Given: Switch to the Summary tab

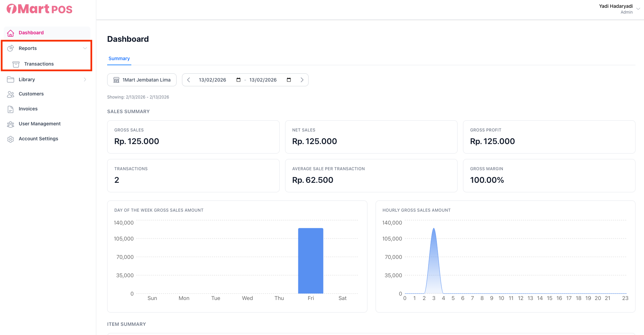Looking at the screenshot, I should click(x=119, y=58).
